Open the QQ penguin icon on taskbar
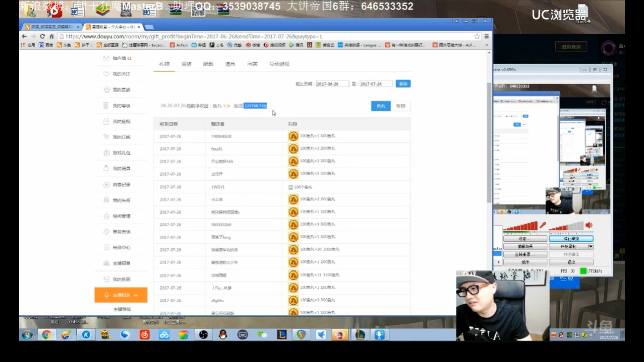Screen dimensions: 644x362 coord(223,334)
